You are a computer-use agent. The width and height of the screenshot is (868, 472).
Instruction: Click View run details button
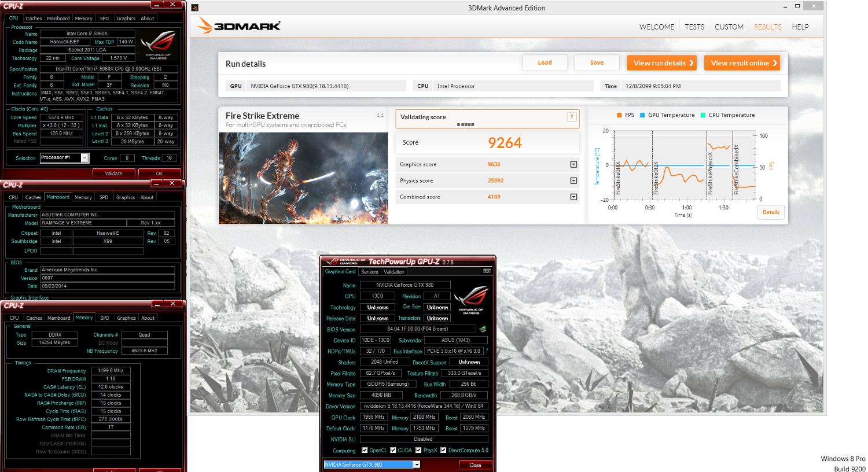[663, 63]
